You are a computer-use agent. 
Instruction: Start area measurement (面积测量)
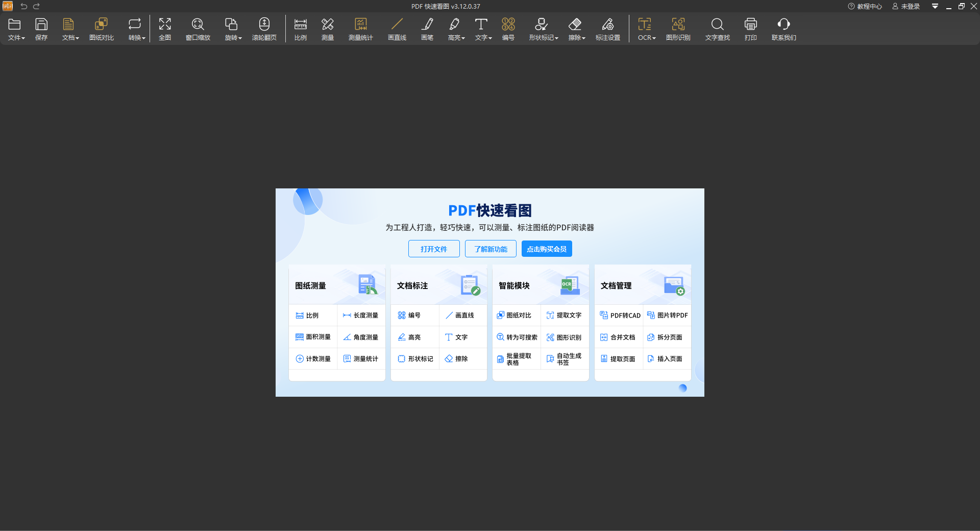click(x=313, y=337)
